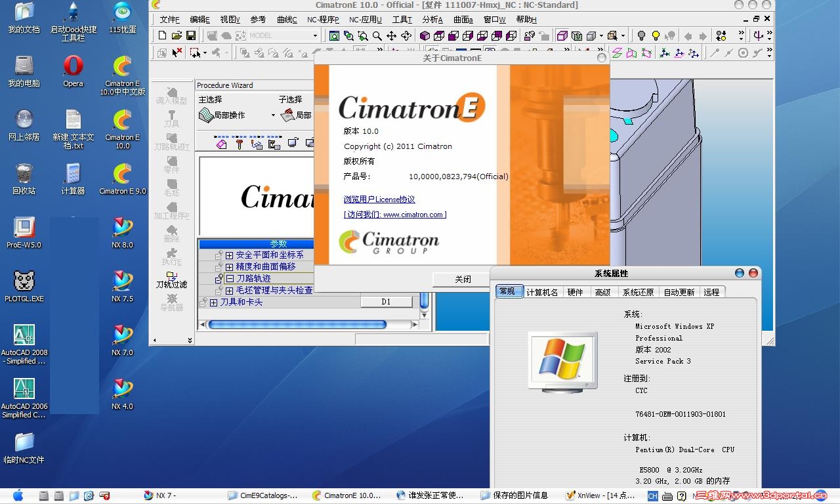The width and height of the screenshot is (840, 504).
Task: Click the New file icon in the CimatronE toolbar
Action: (162, 35)
